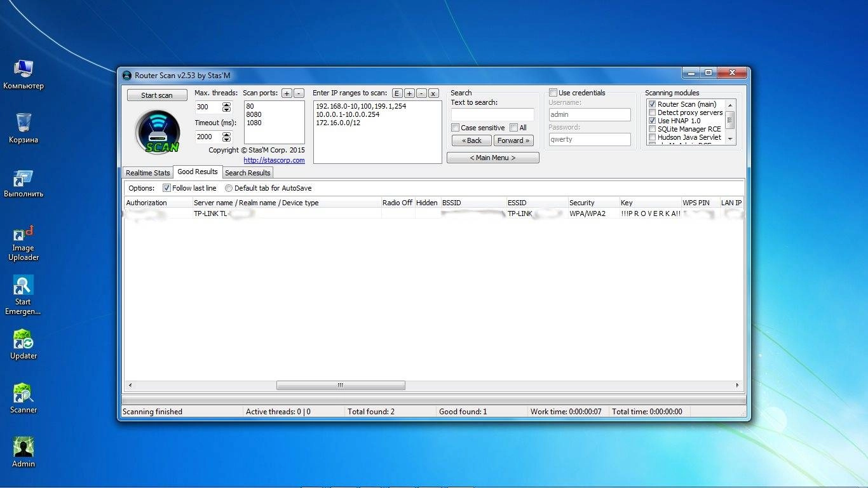
Task: Click the Radio Off column header
Action: (397, 203)
